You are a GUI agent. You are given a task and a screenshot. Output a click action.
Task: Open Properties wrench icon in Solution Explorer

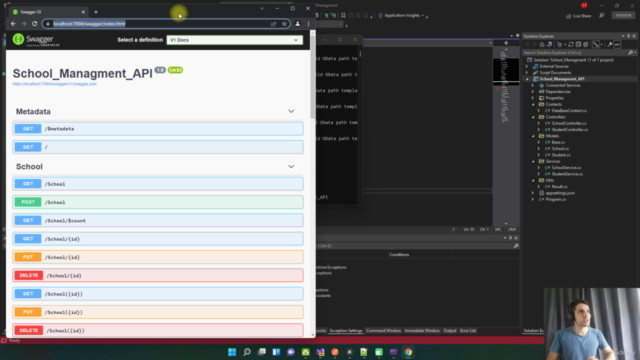(x=610, y=44)
